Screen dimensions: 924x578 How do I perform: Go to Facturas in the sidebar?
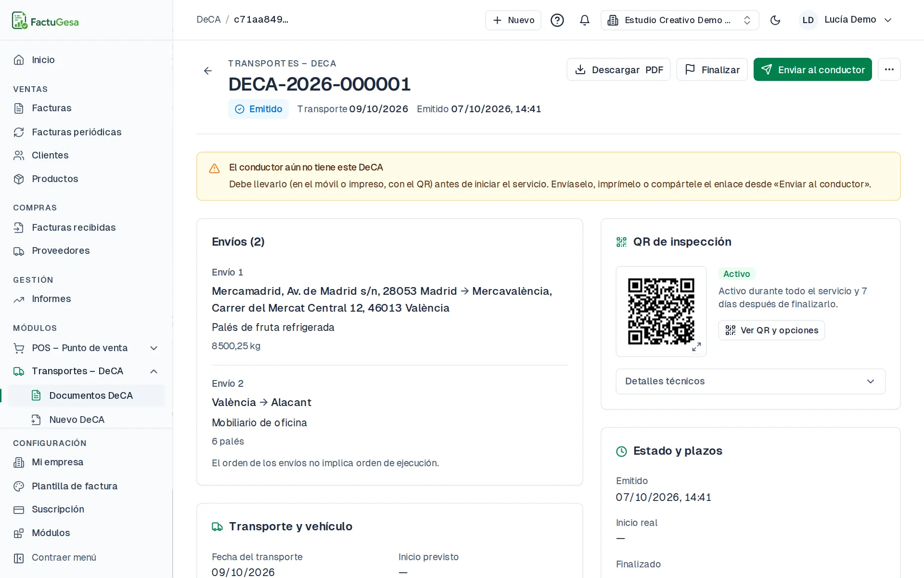point(86,108)
